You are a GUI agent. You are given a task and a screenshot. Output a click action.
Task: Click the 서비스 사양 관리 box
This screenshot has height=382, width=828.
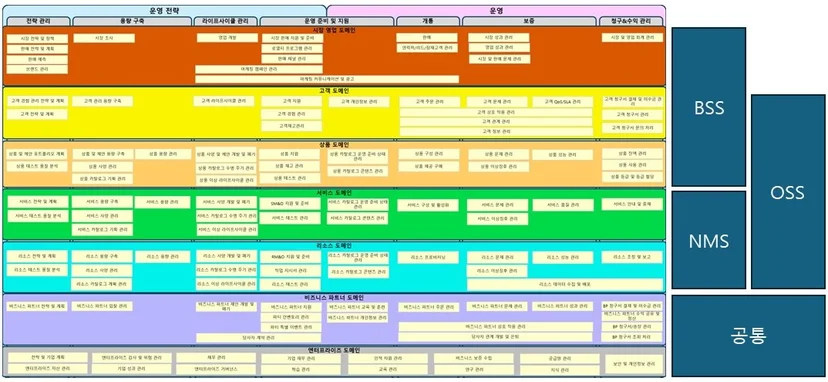(102, 216)
